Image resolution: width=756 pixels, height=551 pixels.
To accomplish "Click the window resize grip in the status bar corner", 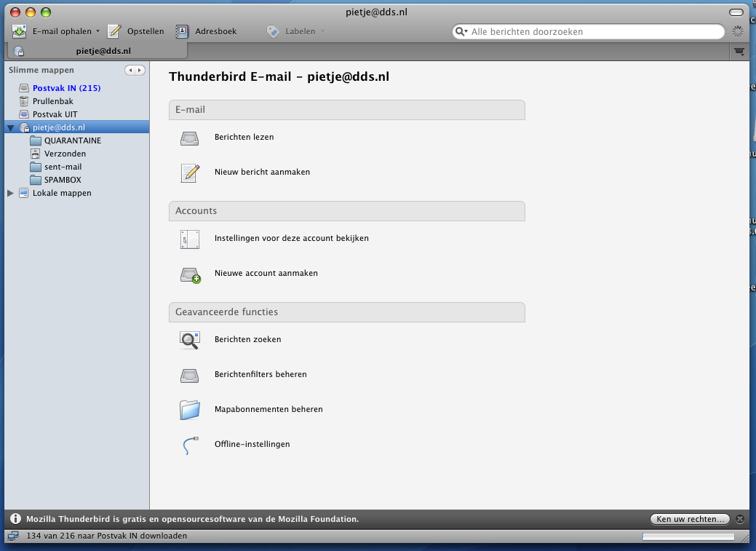I will [745, 538].
